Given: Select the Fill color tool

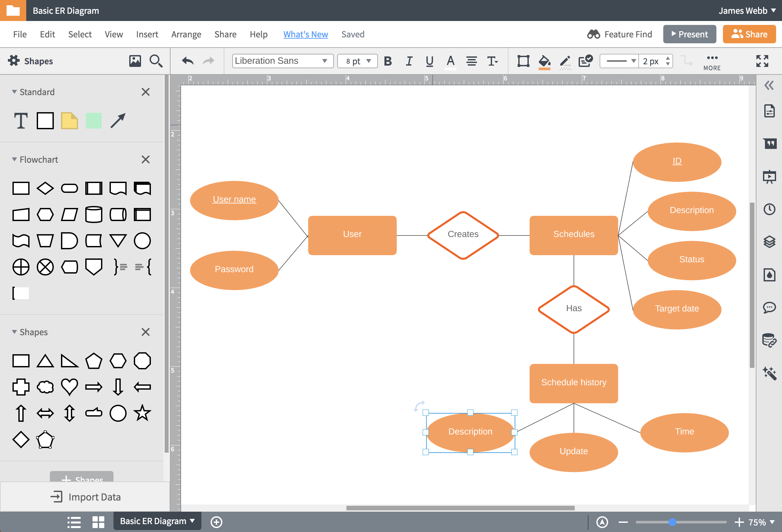Looking at the screenshot, I should pyautogui.click(x=545, y=61).
